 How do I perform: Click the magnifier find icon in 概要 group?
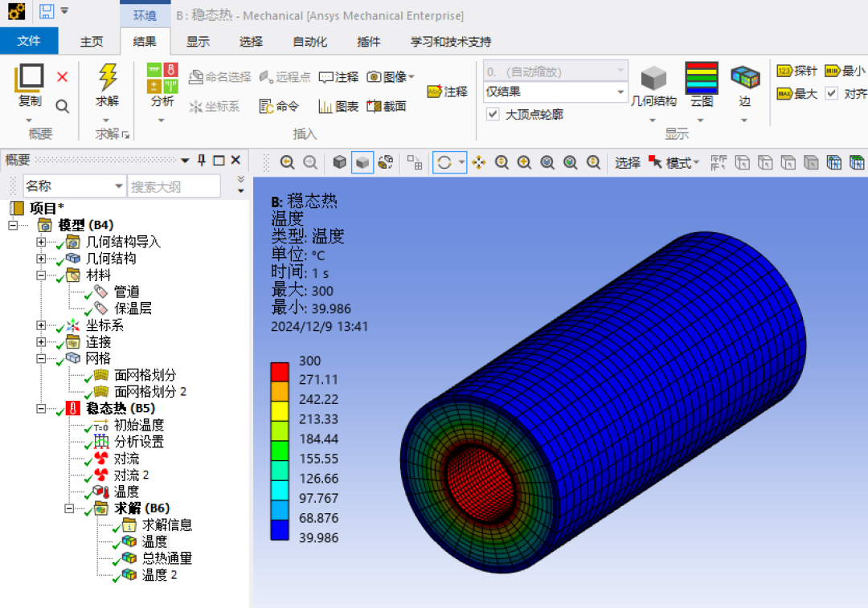pos(63,106)
